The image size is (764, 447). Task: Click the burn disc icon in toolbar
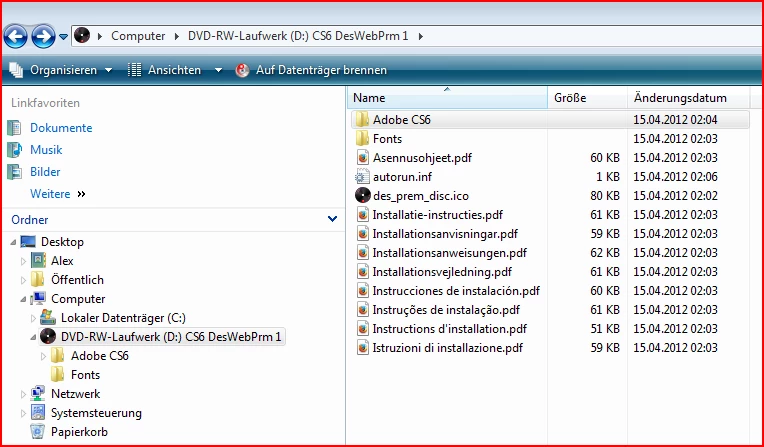(242, 70)
